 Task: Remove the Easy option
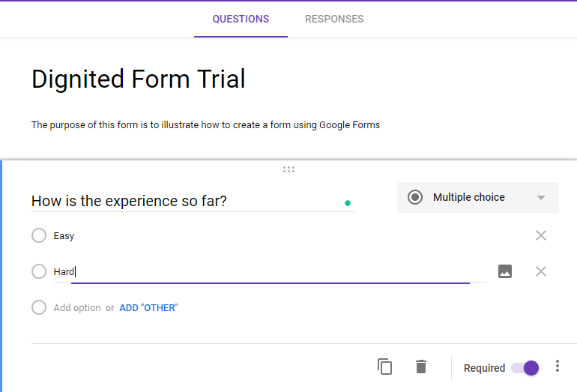(541, 235)
